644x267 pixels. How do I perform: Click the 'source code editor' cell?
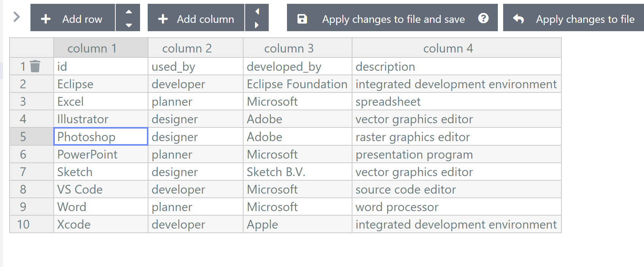[457, 189]
